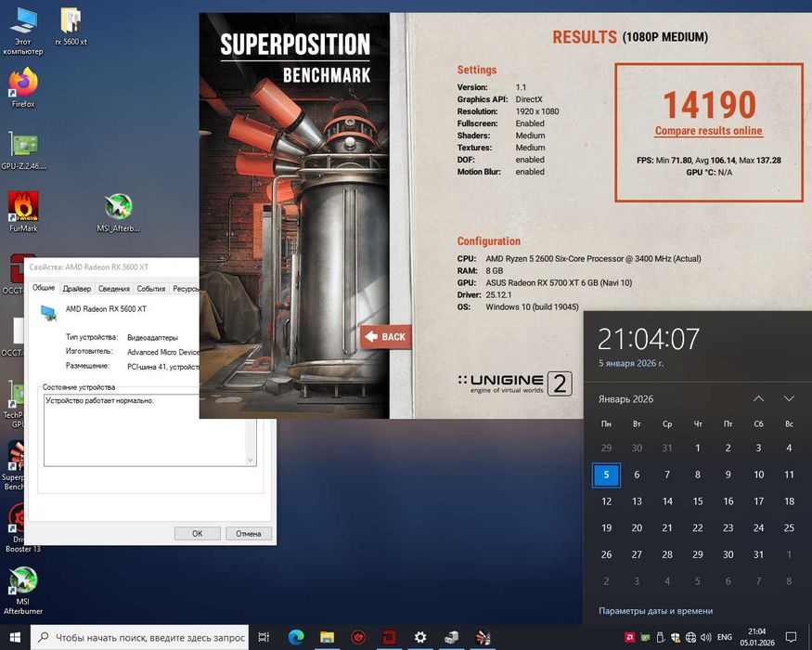Open Windows Security tray icon
The width and height of the screenshot is (812, 650).
coord(676,637)
